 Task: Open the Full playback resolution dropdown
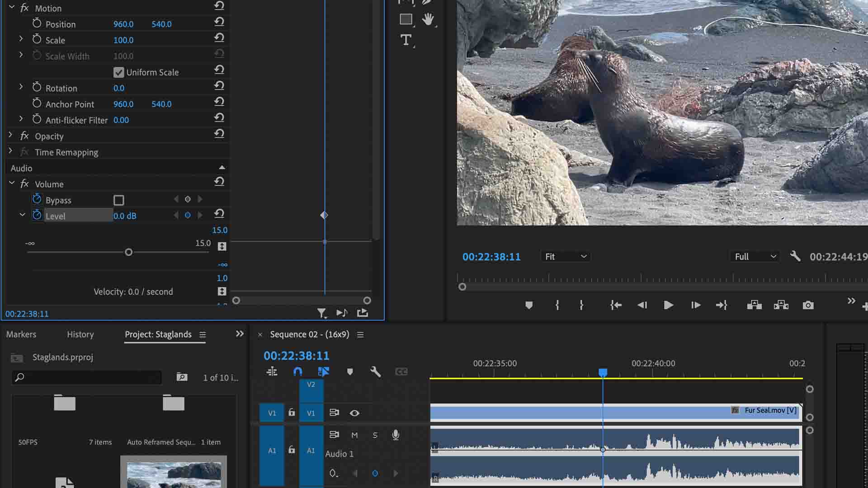tap(754, 256)
